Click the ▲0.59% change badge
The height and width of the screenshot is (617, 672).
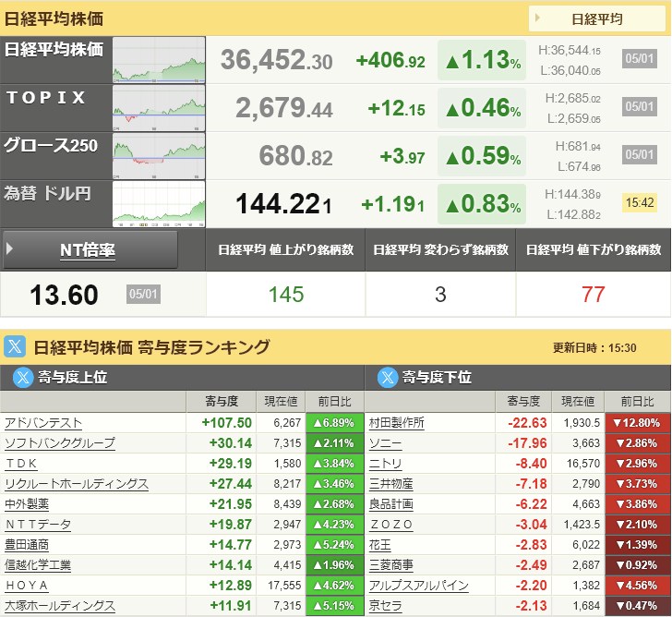point(482,156)
